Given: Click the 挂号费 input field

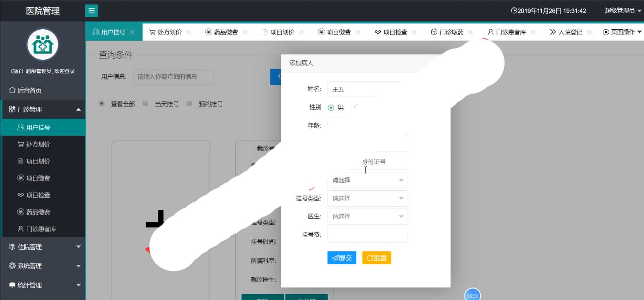Looking at the screenshot, I should tap(367, 235).
